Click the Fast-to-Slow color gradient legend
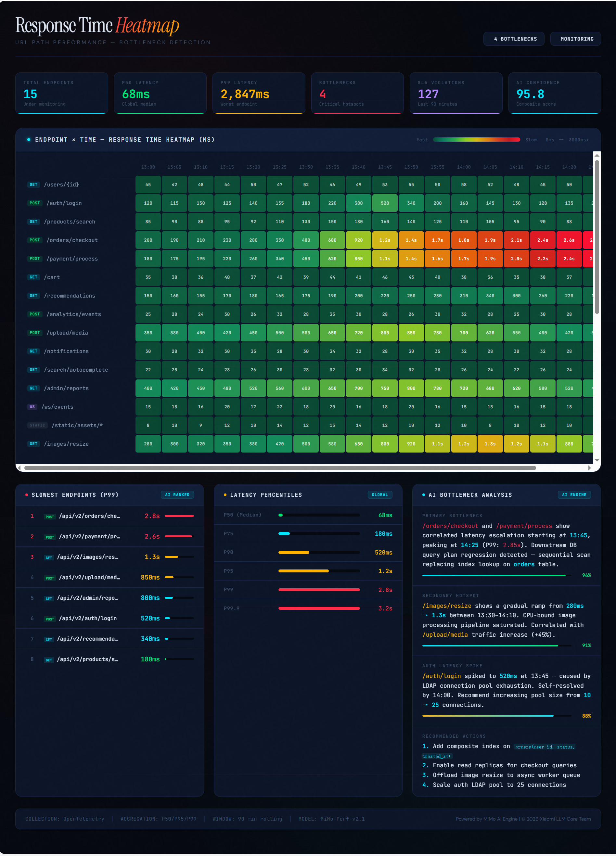Image resolution: width=616 pixels, height=856 pixels. pyautogui.click(x=476, y=140)
